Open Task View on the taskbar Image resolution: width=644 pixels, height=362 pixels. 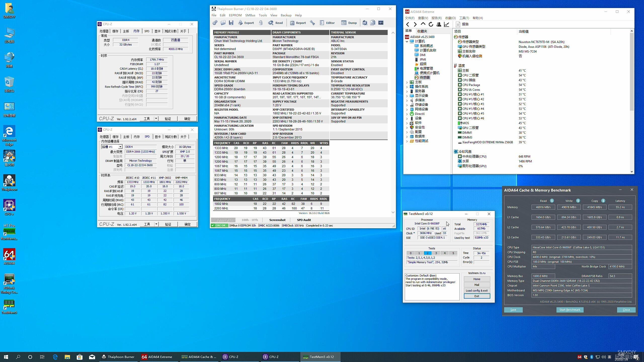tap(42, 357)
